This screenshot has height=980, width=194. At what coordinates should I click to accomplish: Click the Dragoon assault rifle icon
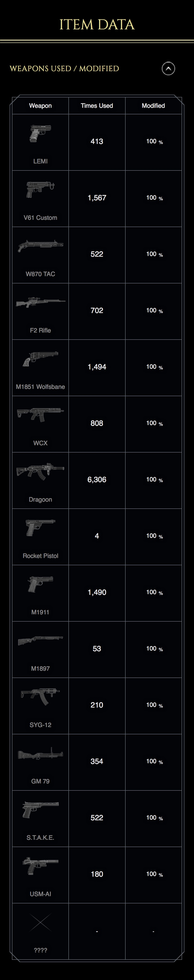(x=40, y=471)
